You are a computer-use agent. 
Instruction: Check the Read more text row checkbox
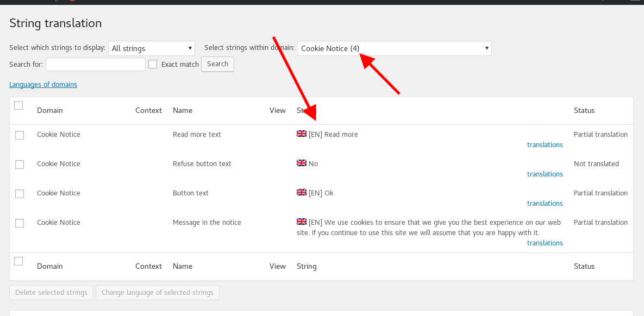pyautogui.click(x=20, y=135)
